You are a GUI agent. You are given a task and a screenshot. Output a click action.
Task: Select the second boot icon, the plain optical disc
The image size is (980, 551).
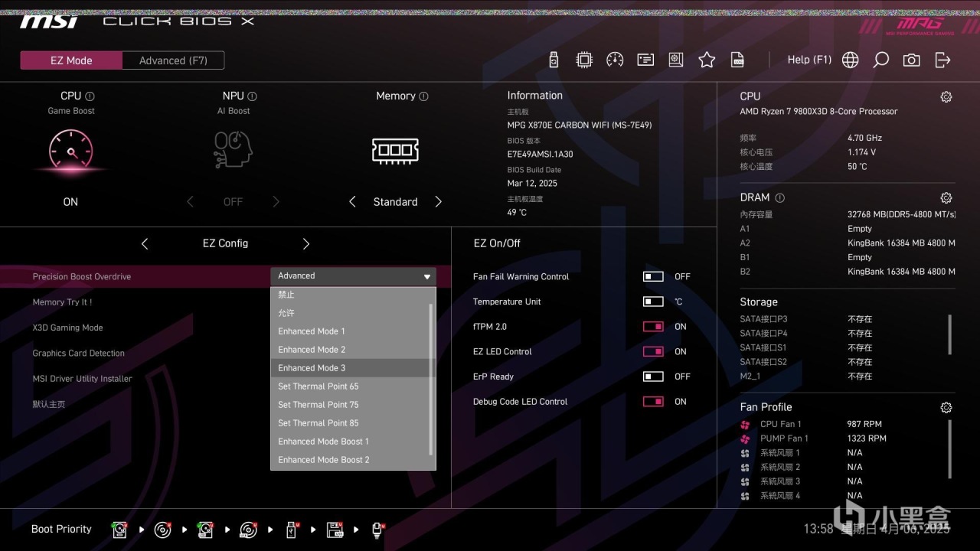[162, 530]
